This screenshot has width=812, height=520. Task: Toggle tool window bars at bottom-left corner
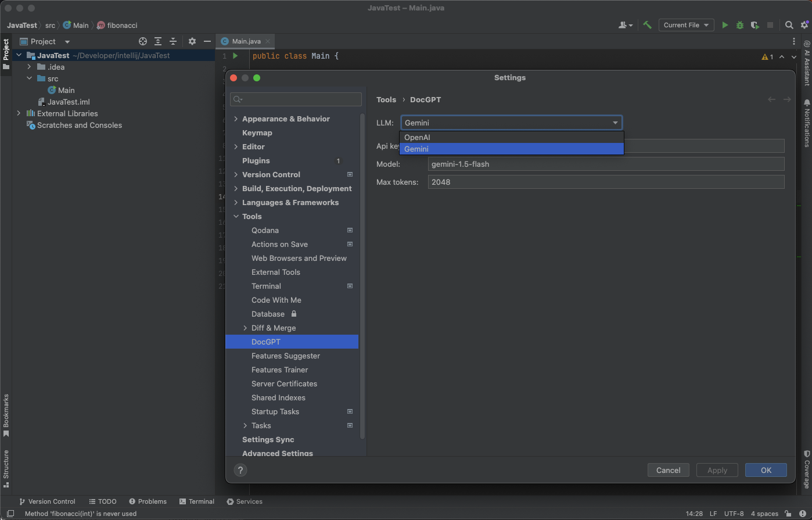(10, 514)
